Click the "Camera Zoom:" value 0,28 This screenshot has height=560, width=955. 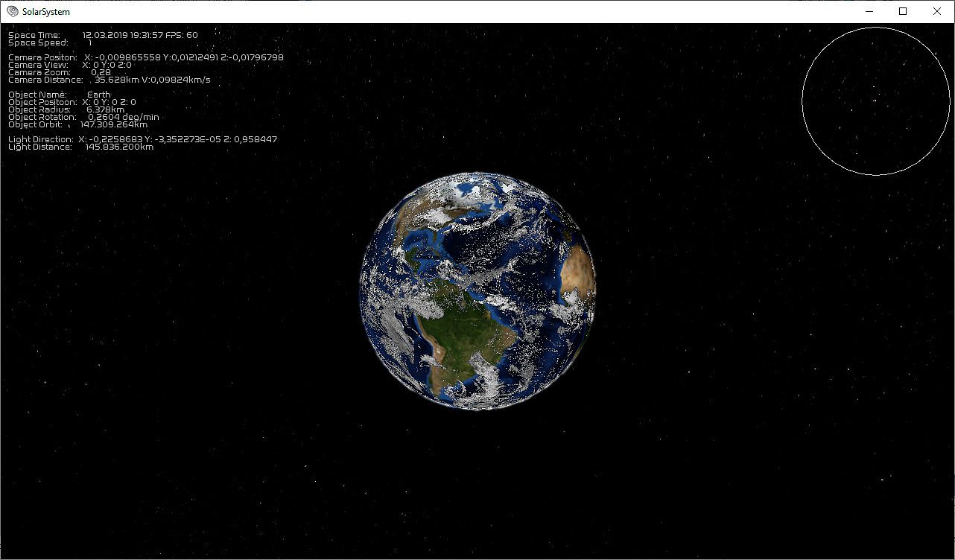pos(101,72)
